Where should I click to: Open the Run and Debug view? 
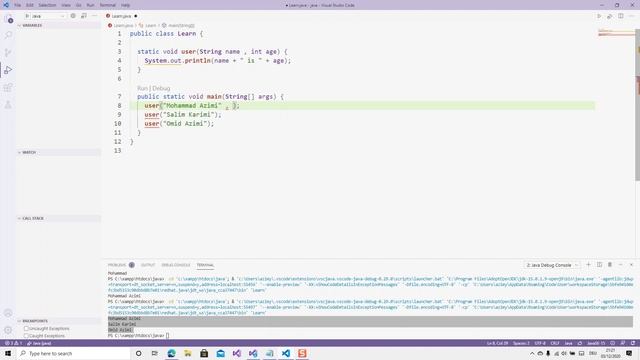tap(8, 70)
